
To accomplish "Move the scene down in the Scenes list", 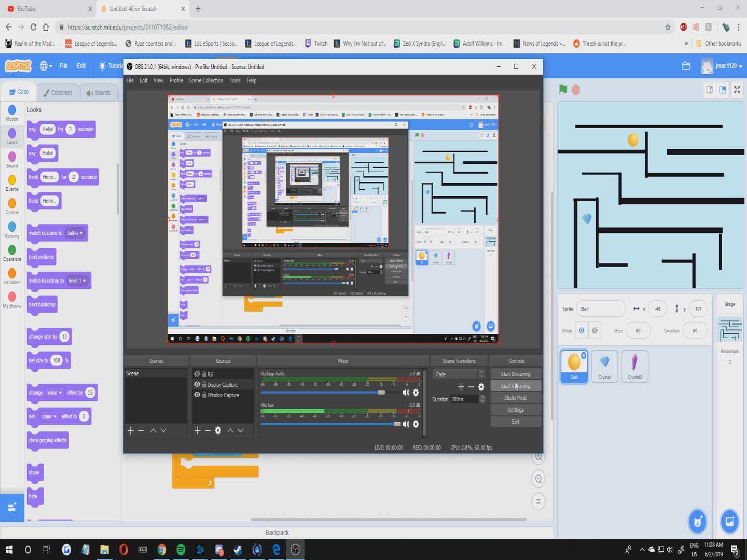I will point(163,430).
